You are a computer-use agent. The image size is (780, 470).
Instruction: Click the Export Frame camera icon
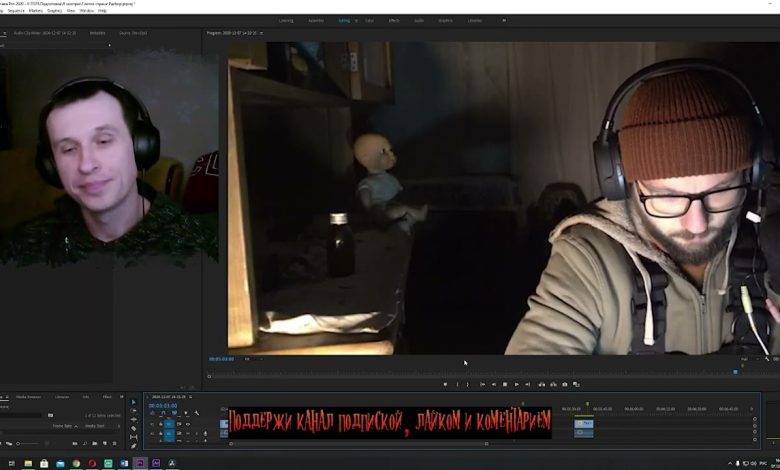[565, 384]
